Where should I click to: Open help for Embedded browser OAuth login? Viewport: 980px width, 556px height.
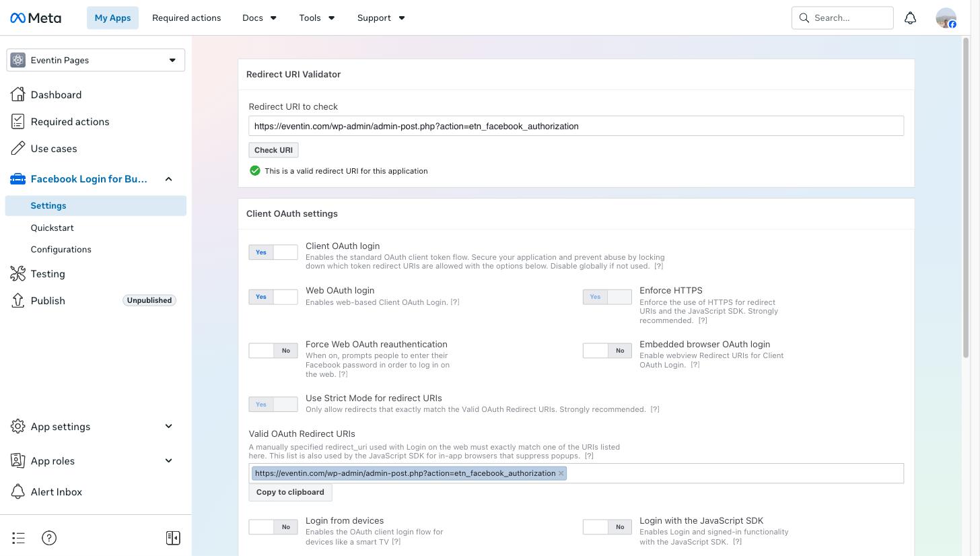(695, 365)
